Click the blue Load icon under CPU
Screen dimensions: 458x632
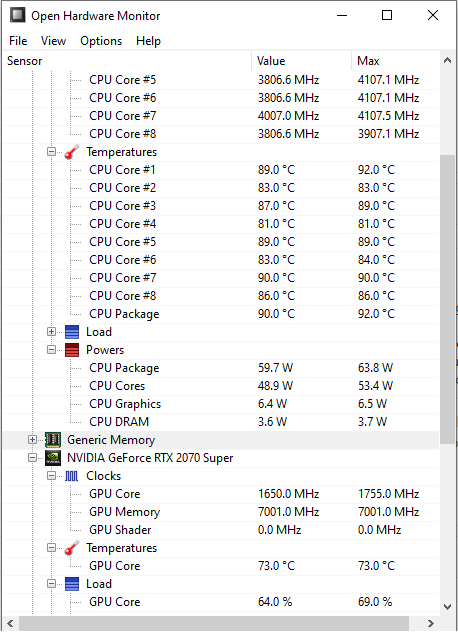click(x=72, y=332)
